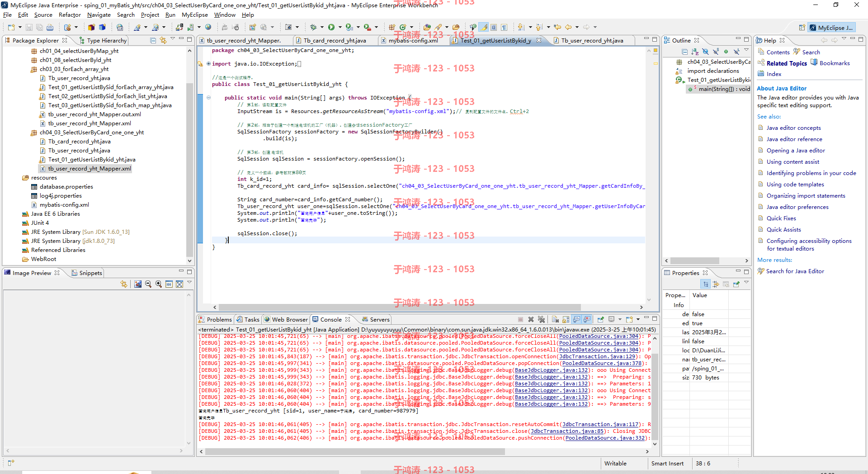Open the web browser globe toolbar icon
The width and height of the screenshot is (868, 474).
[x=208, y=27]
